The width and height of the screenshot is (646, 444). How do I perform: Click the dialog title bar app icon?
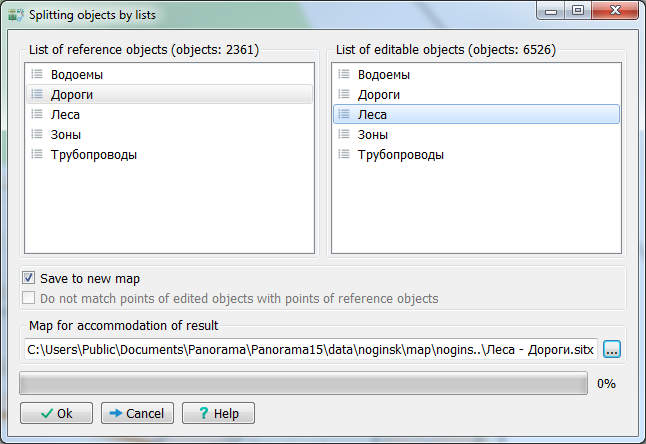click(14, 13)
